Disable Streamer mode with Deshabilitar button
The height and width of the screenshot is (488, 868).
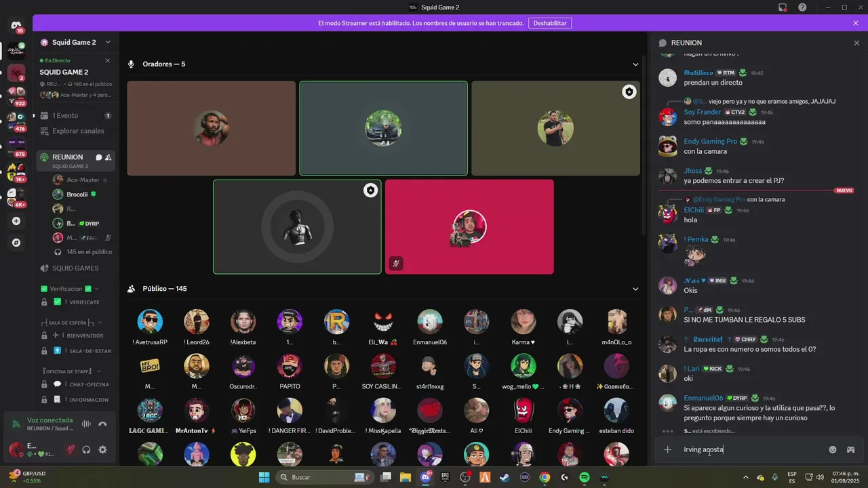pos(550,23)
